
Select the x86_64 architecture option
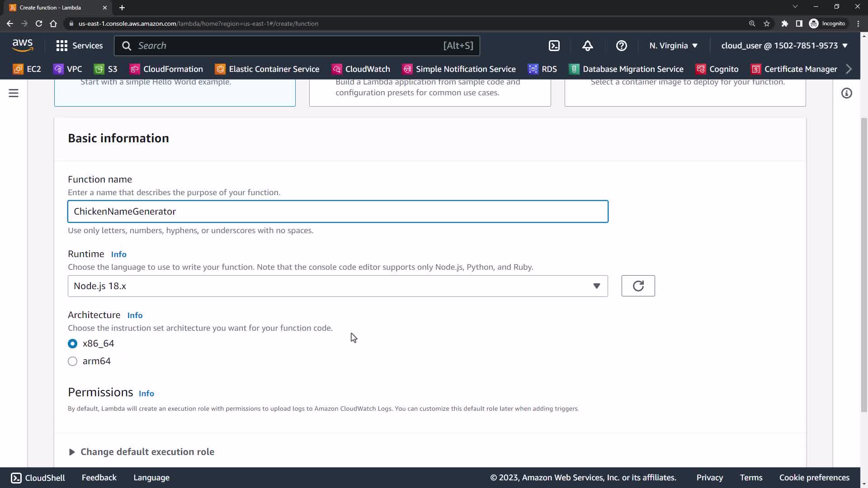pos(72,343)
